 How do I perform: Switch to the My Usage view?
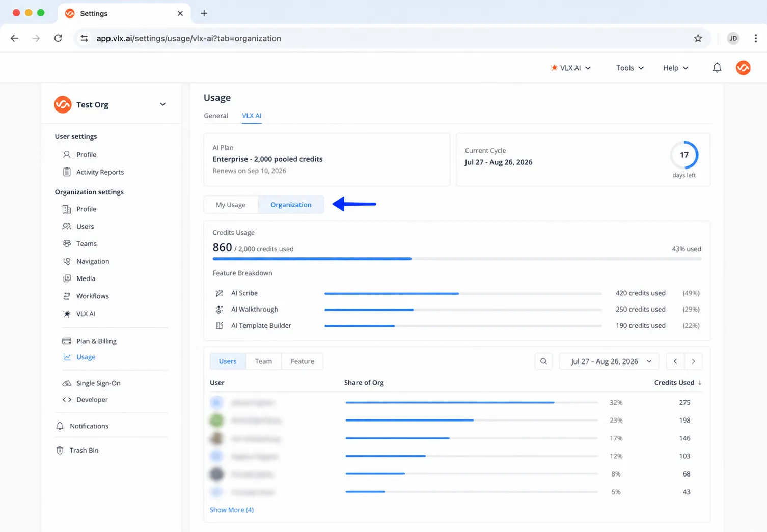231,205
